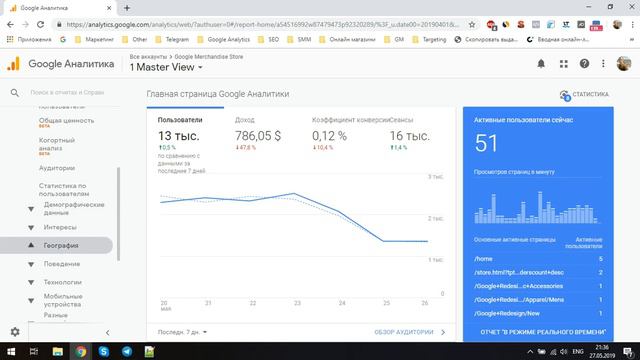Click the browser address bar
Viewport: 640px width, 360px height.
(261, 24)
